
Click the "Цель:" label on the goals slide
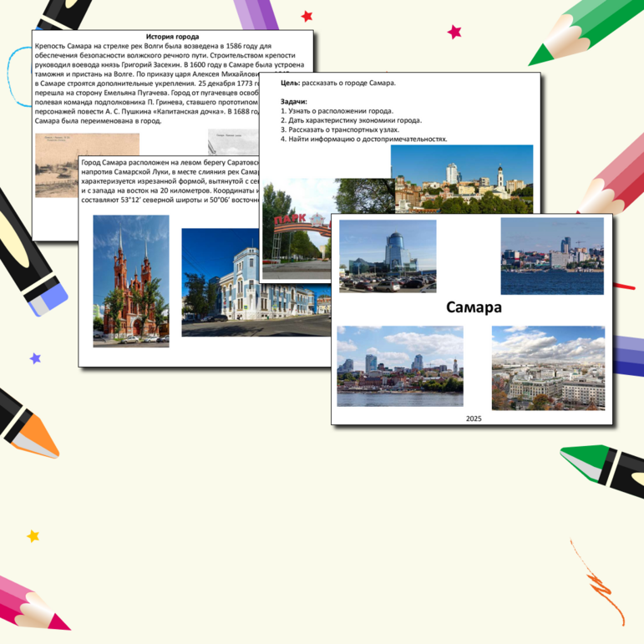tap(290, 84)
